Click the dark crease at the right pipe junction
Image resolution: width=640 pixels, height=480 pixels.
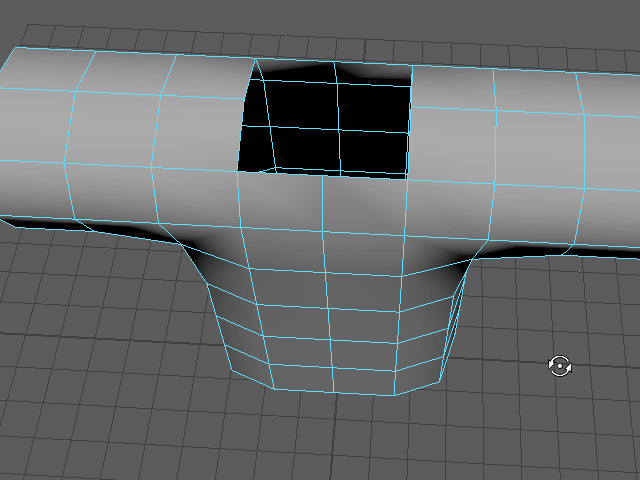click(x=462, y=267)
